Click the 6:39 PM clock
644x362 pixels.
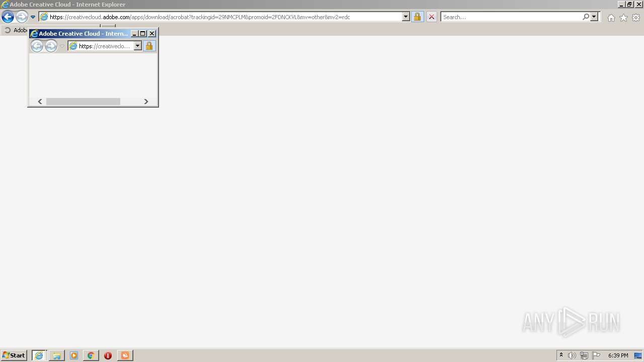click(618, 355)
